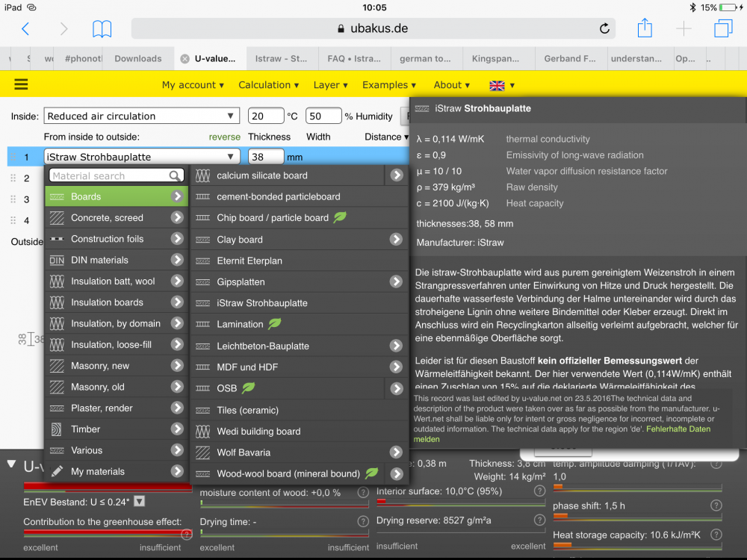This screenshot has height=560, width=747.
Task: Click the phase shift rating bar
Action: point(637,516)
